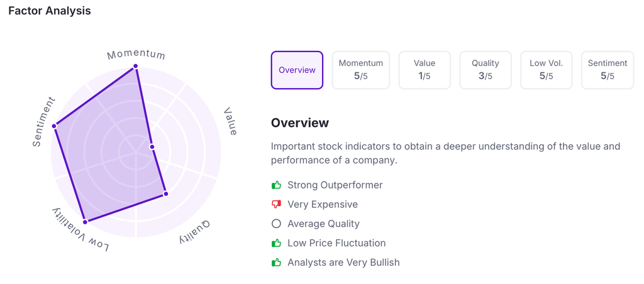Click the Sentiment data point on radar chart

click(54, 126)
